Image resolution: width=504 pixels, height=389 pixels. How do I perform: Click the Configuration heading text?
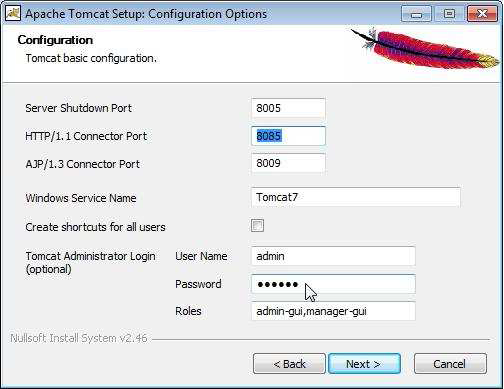(55, 40)
